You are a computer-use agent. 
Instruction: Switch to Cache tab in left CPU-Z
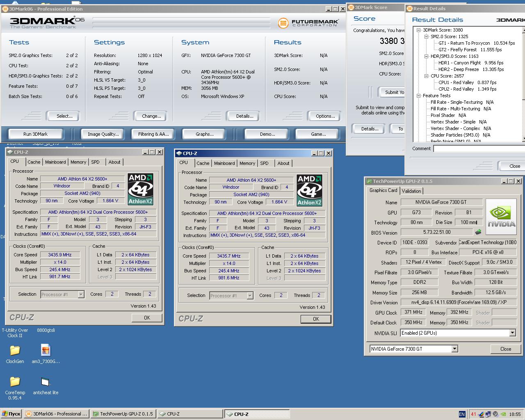coord(34,162)
